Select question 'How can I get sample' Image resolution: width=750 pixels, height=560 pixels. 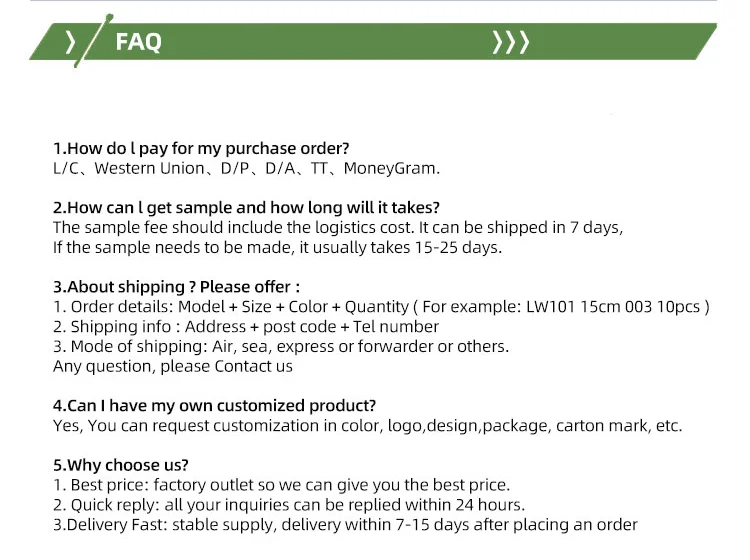point(246,208)
